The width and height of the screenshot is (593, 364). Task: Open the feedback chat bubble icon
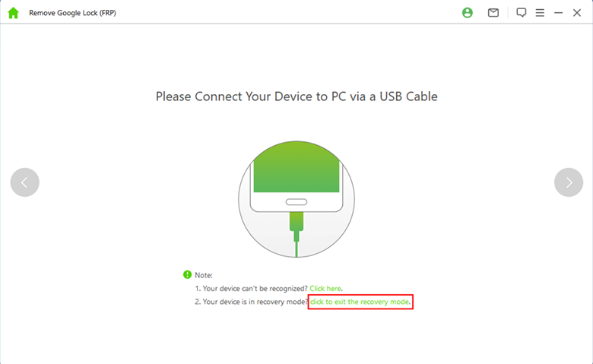coord(522,13)
